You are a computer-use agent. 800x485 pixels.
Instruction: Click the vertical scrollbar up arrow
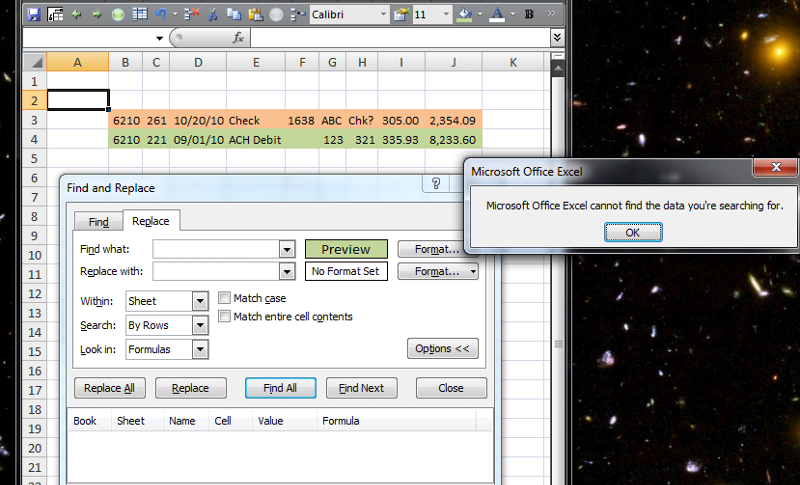(x=558, y=68)
